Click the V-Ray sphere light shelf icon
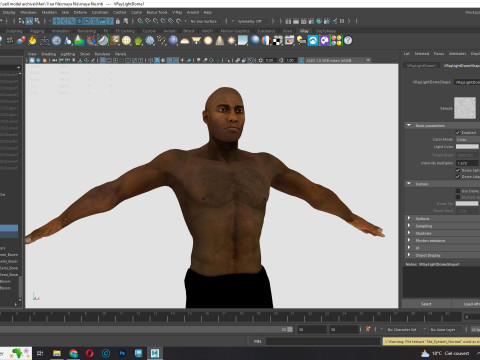The height and width of the screenshot is (360, 480). tap(208, 41)
